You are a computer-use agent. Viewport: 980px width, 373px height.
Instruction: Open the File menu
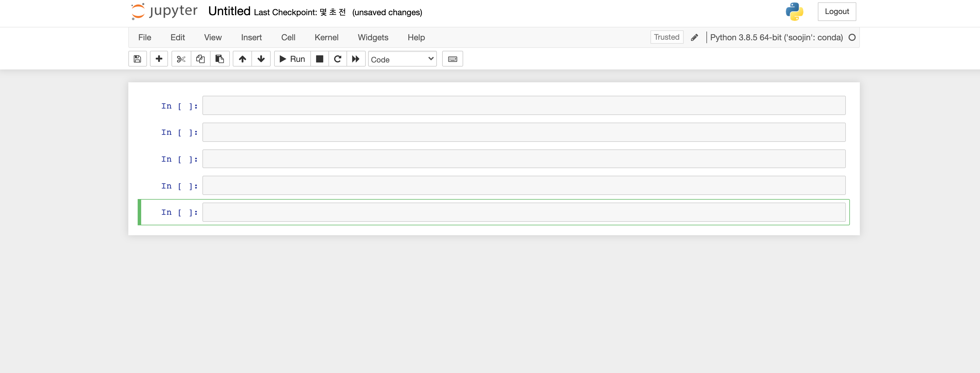pyautogui.click(x=145, y=37)
